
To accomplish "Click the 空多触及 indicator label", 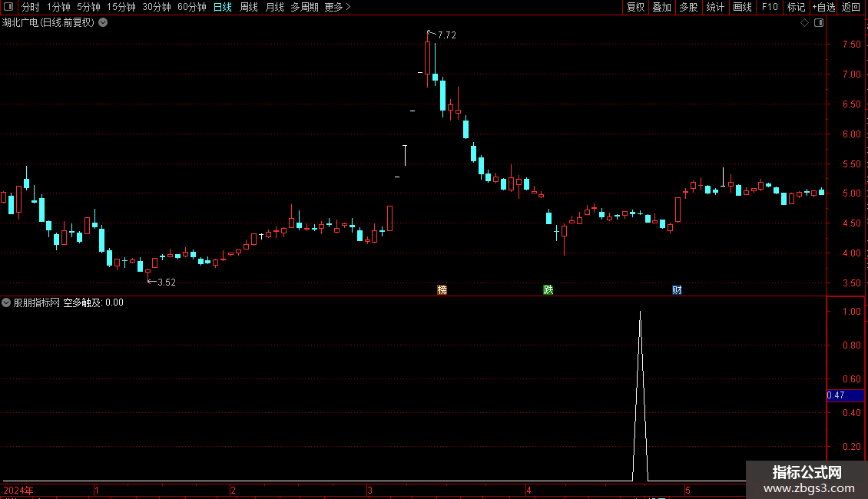I will 82,302.
